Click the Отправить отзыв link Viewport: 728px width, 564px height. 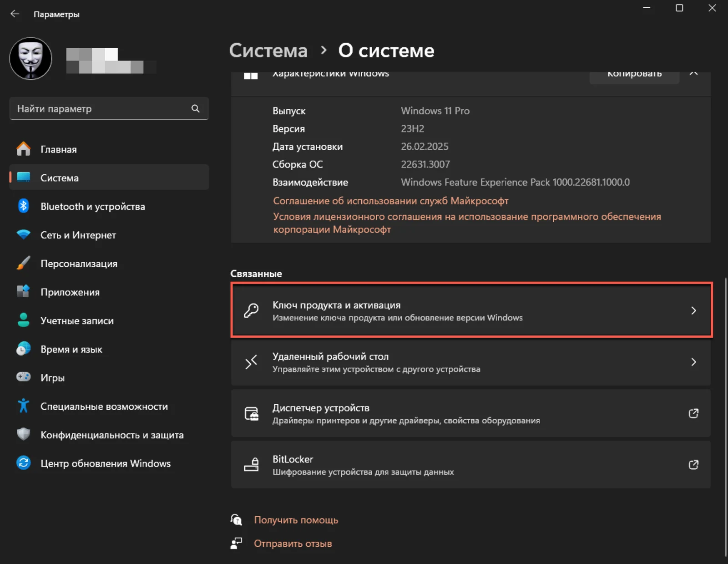tap(293, 544)
